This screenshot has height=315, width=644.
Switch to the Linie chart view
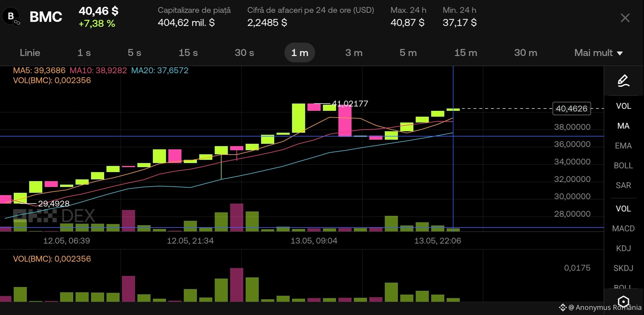pos(30,53)
